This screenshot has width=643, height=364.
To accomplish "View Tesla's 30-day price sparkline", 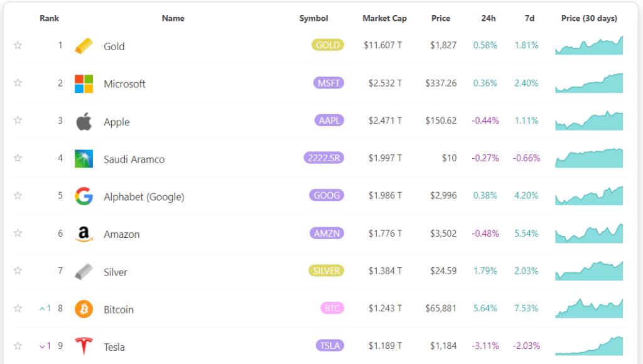I will point(589,346).
